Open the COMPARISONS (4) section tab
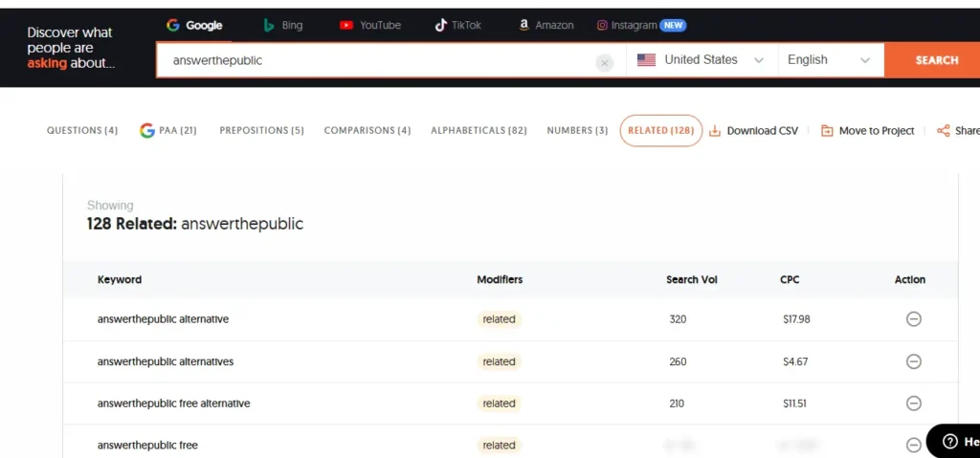 (x=367, y=131)
